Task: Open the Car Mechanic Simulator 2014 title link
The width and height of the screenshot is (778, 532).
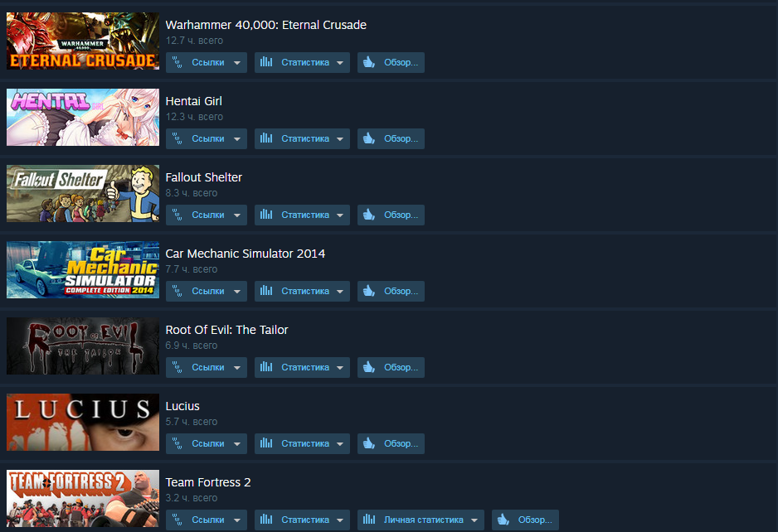Action: tap(246, 254)
